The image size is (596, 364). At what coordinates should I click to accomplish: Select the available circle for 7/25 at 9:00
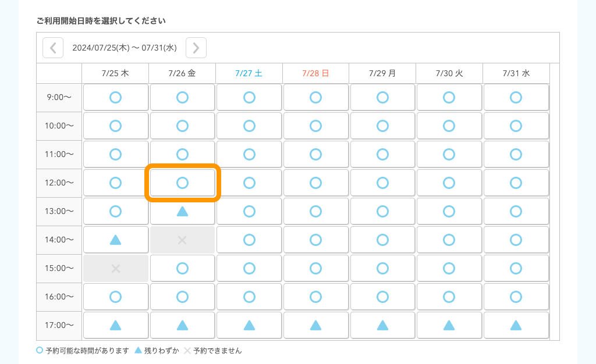tap(115, 97)
